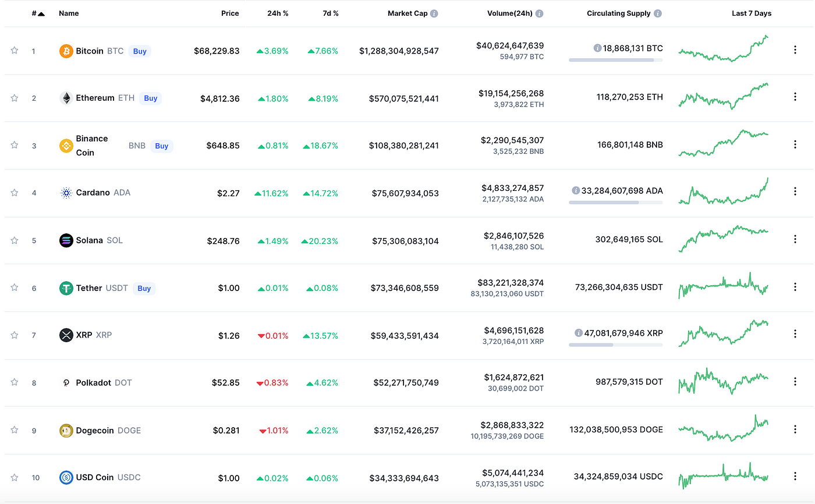Open Circulating Supply header info icon

click(x=658, y=13)
